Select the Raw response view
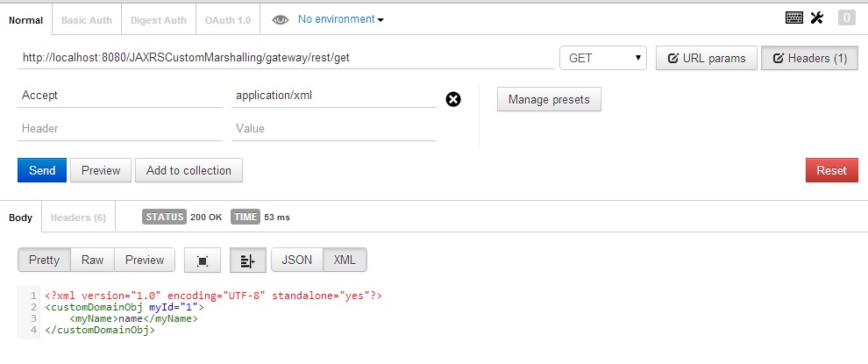868x364 pixels. tap(92, 260)
